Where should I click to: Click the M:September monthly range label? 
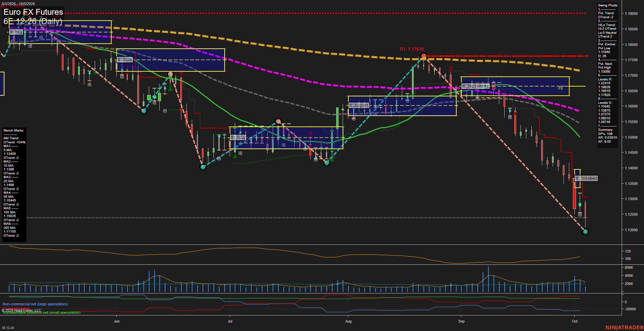pos(475,86)
